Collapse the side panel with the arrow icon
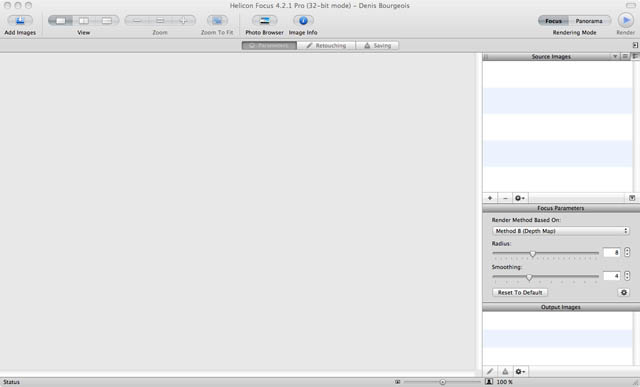Image resolution: width=640 pixels, height=387 pixels. point(635,45)
